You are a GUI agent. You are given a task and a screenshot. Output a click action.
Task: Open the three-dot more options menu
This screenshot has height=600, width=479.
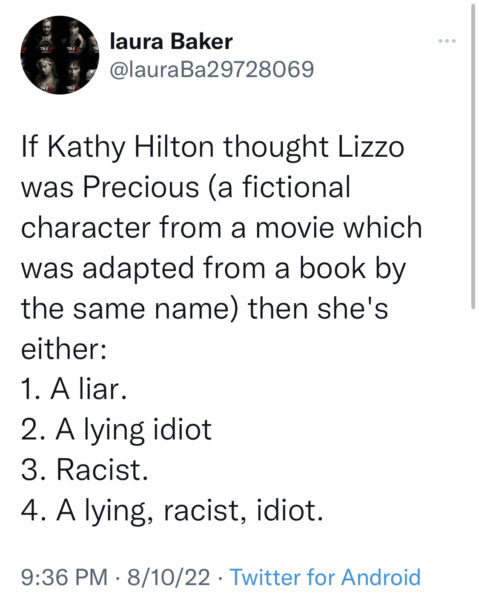[447, 41]
